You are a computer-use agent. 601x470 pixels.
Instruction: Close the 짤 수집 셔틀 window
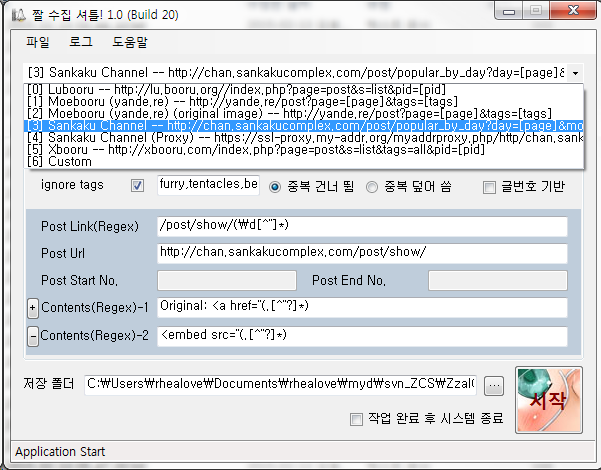(573, 10)
